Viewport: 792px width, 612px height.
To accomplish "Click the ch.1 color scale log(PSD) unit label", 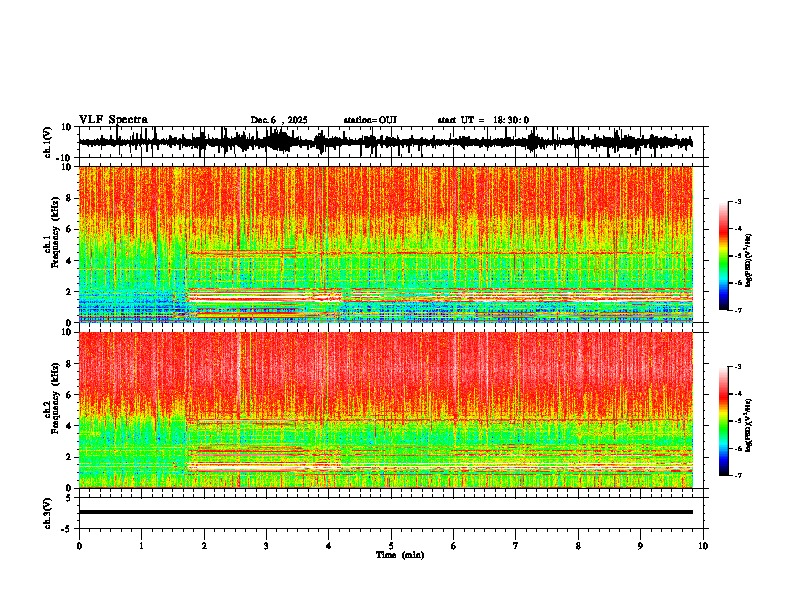I will [x=748, y=261].
